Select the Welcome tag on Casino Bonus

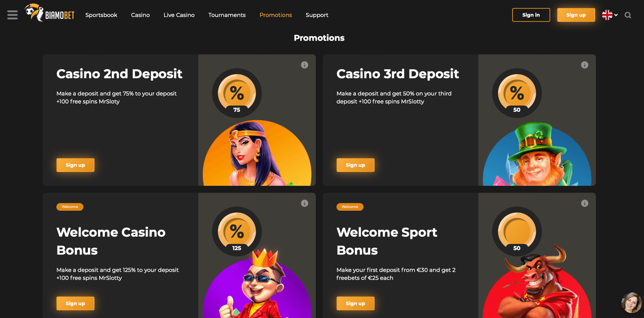70,207
